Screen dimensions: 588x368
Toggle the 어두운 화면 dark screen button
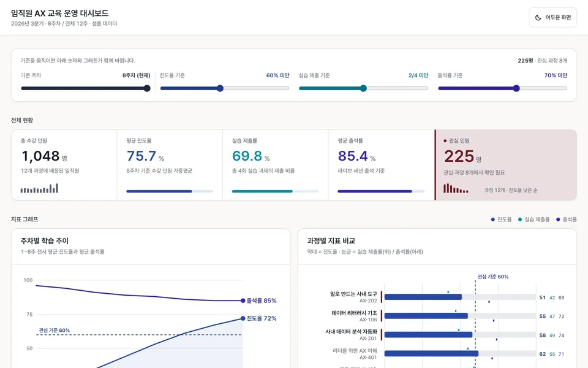point(552,18)
